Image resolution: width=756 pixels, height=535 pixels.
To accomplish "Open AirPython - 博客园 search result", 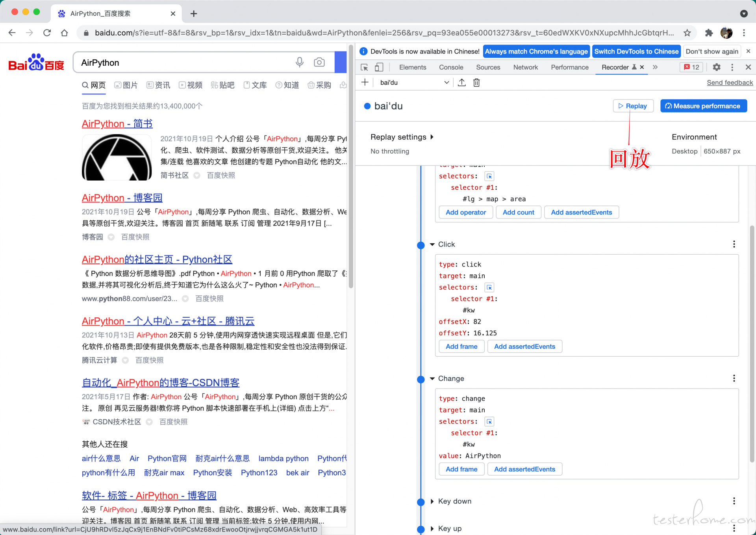I will click(122, 198).
